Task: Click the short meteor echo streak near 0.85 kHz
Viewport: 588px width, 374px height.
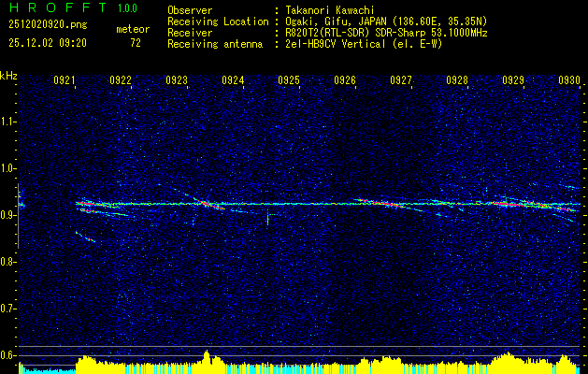Action: (x=85, y=237)
